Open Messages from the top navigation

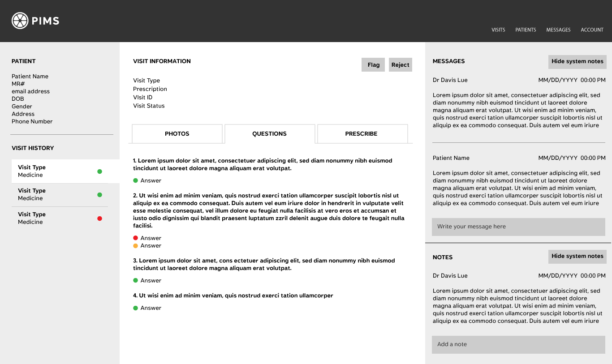click(558, 30)
